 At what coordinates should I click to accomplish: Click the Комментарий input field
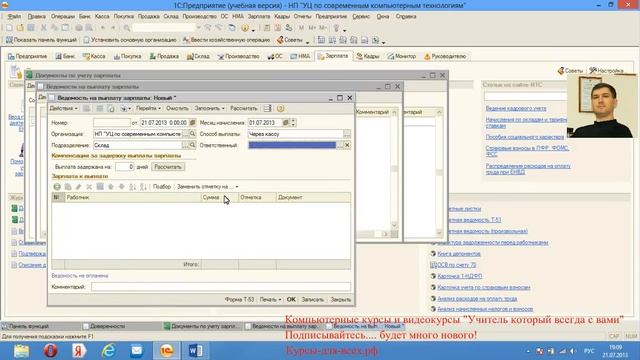click(x=221, y=287)
